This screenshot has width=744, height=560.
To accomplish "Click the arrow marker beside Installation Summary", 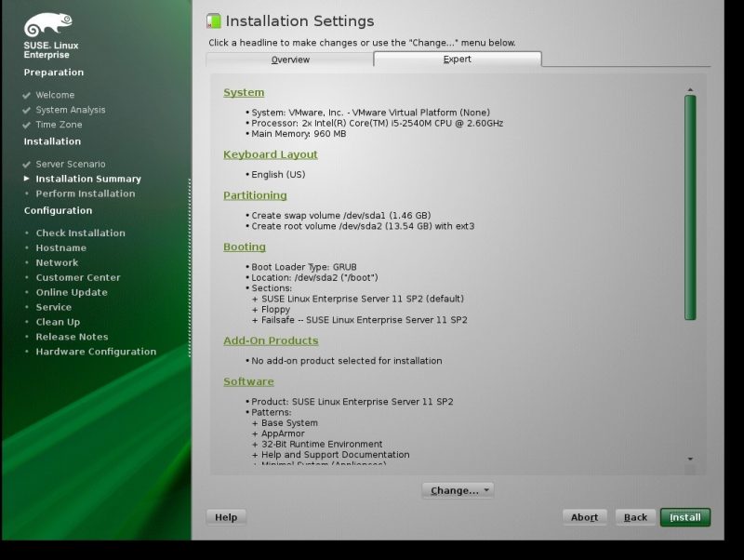I will coord(27,179).
